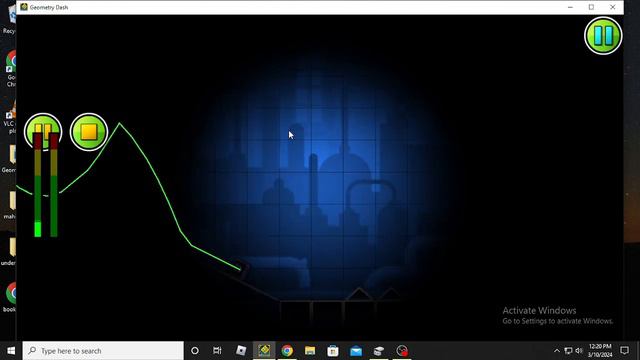The height and width of the screenshot is (360, 640).
Task: Open the volume control tray icon
Action: (x=579, y=351)
